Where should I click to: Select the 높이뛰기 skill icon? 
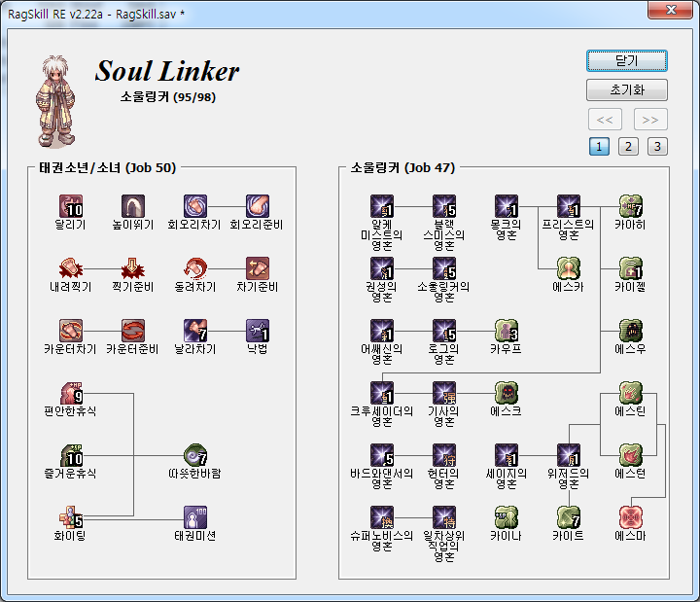coord(134,206)
